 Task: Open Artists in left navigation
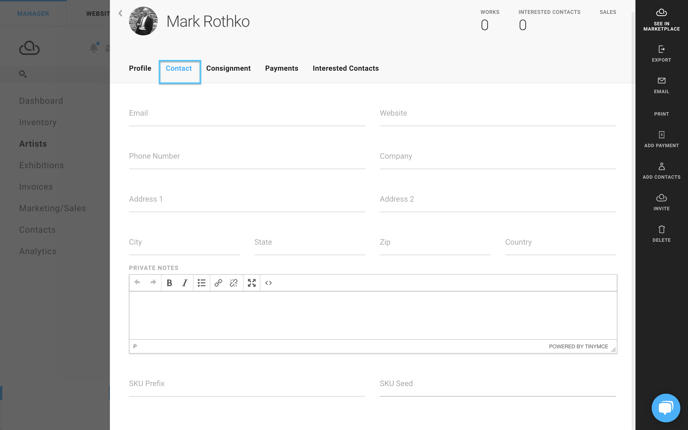pos(33,144)
